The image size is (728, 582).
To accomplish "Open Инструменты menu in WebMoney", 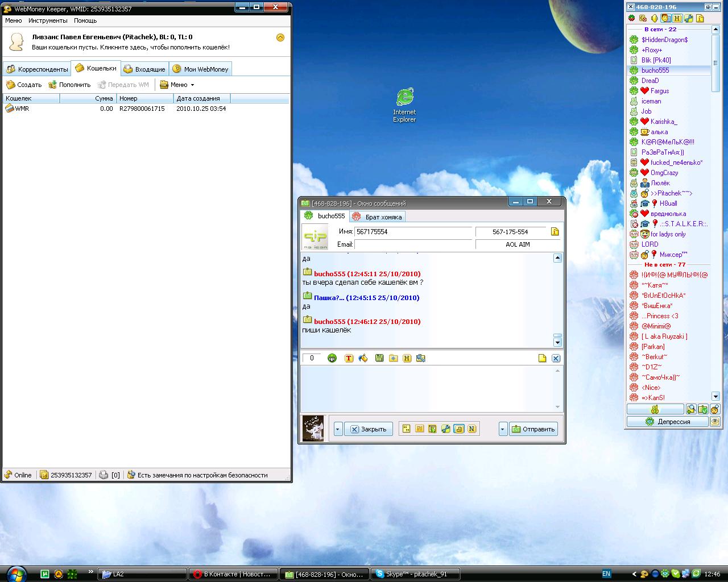I will click(48, 20).
